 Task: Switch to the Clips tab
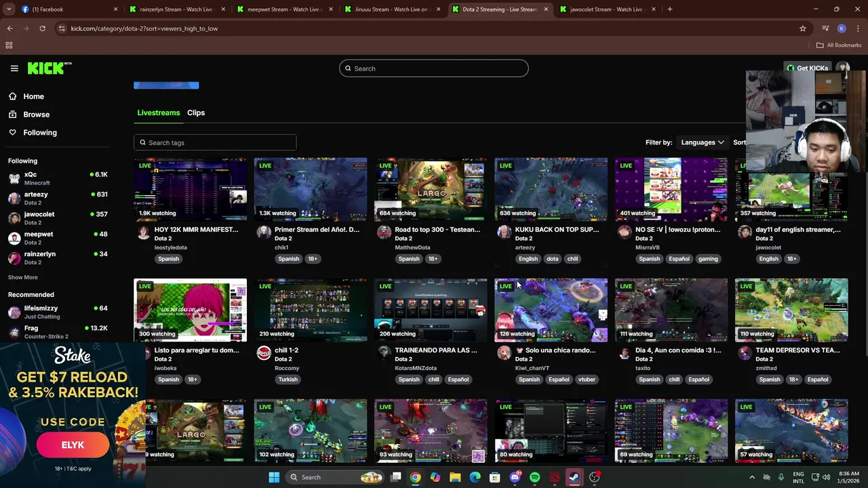click(x=196, y=113)
